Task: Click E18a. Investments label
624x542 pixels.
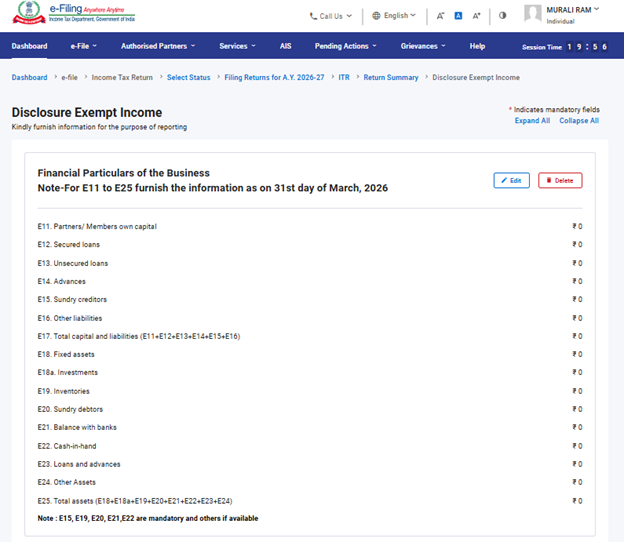Action: click(68, 372)
